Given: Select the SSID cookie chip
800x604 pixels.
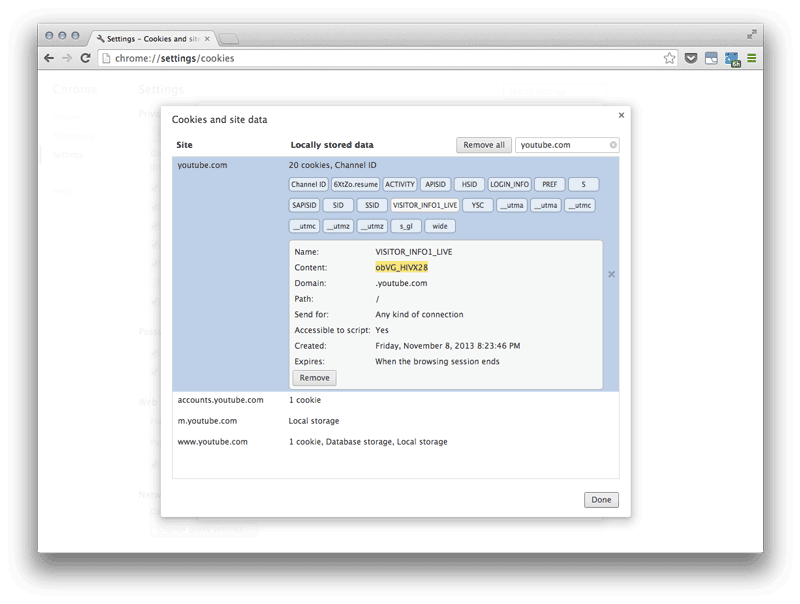Looking at the screenshot, I should [x=372, y=205].
